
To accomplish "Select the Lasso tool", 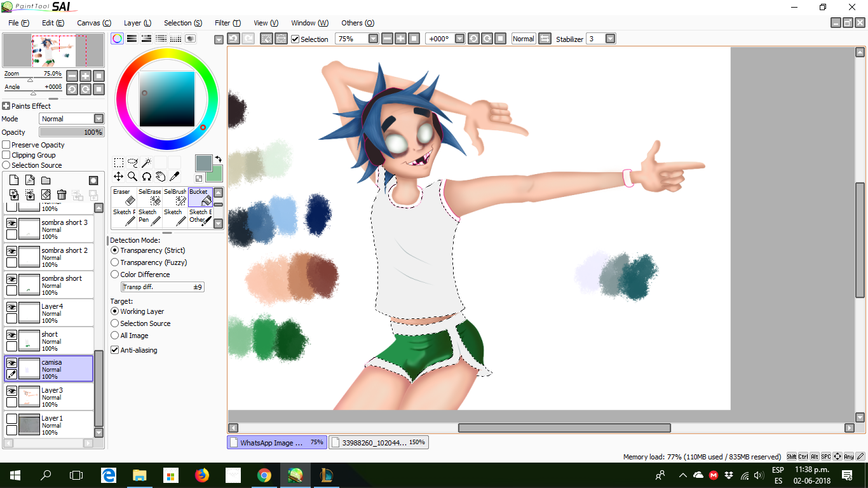I will pyautogui.click(x=133, y=163).
